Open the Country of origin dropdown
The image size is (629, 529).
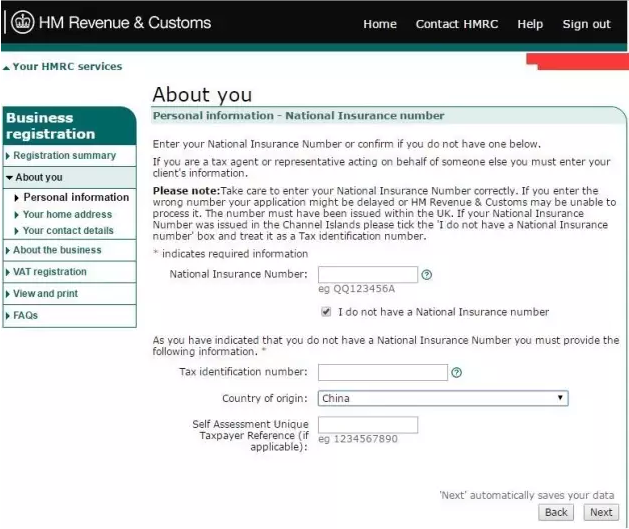click(443, 398)
